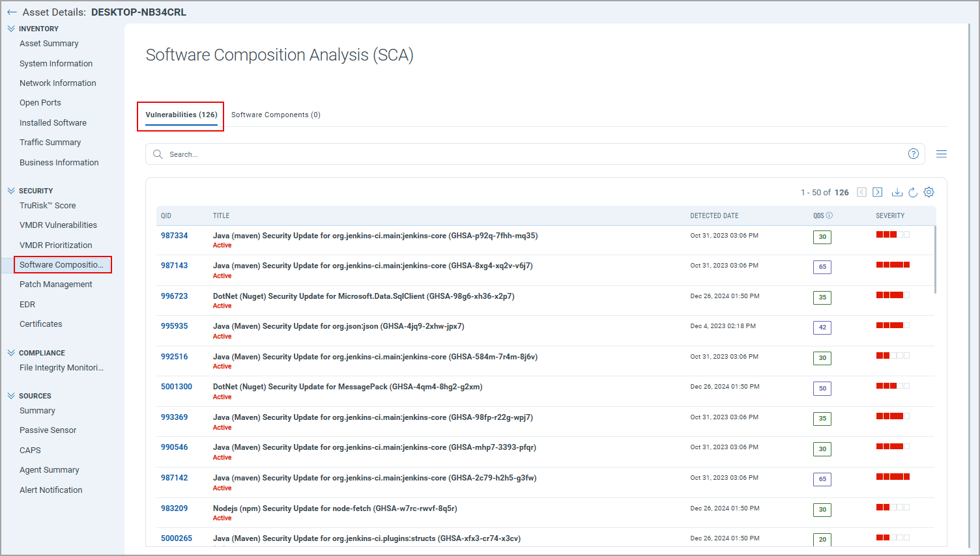Switch to Vulnerabilities (126) tab
980x556 pixels.
[181, 115]
